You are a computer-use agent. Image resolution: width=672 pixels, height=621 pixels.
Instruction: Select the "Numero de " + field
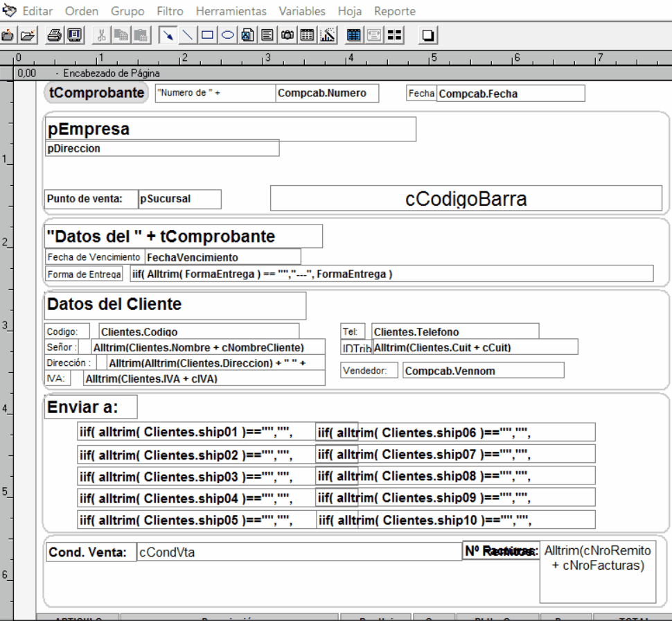[x=215, y=93]
